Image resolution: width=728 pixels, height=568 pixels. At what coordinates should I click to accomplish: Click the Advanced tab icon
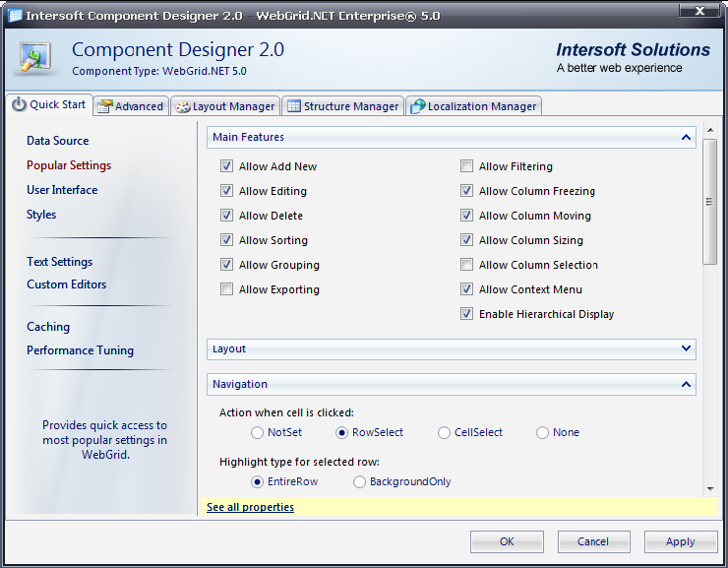pos(104,106)
